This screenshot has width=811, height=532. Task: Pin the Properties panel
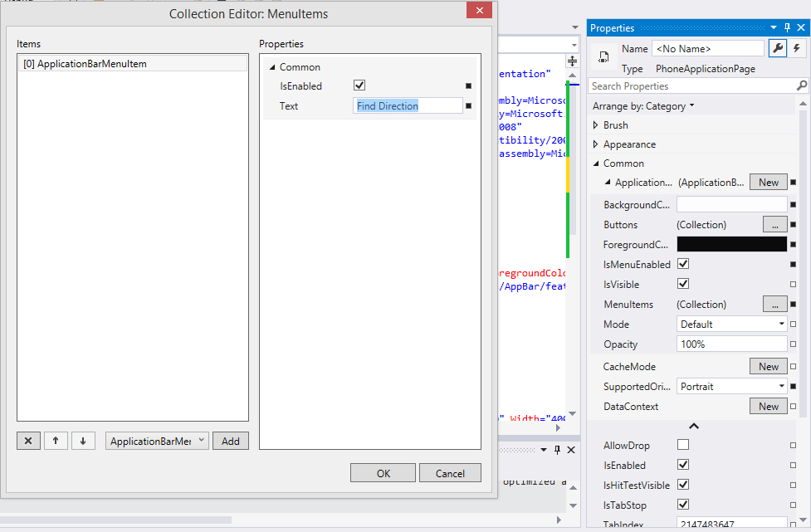coord(787,28)
